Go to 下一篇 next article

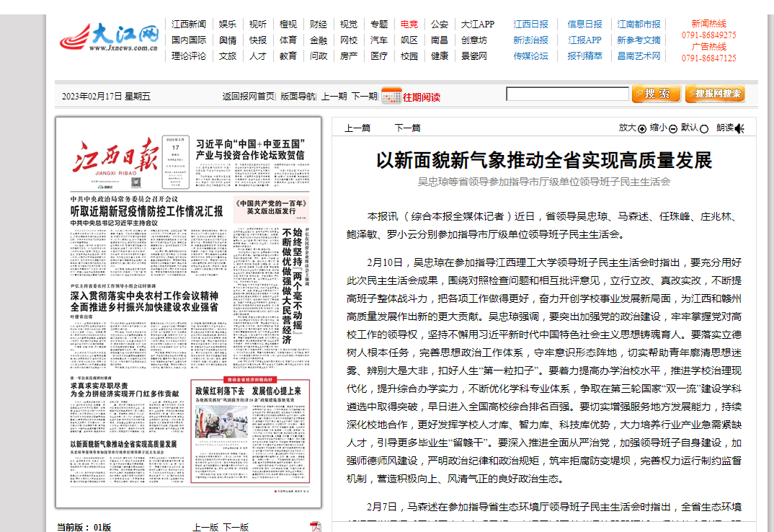pos(407,128)
